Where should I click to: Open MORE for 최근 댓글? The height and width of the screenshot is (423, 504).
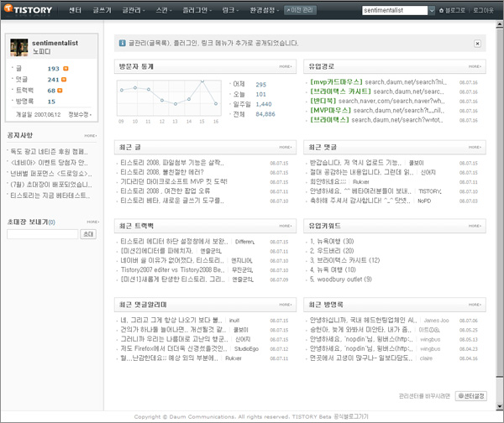[475, 147]
